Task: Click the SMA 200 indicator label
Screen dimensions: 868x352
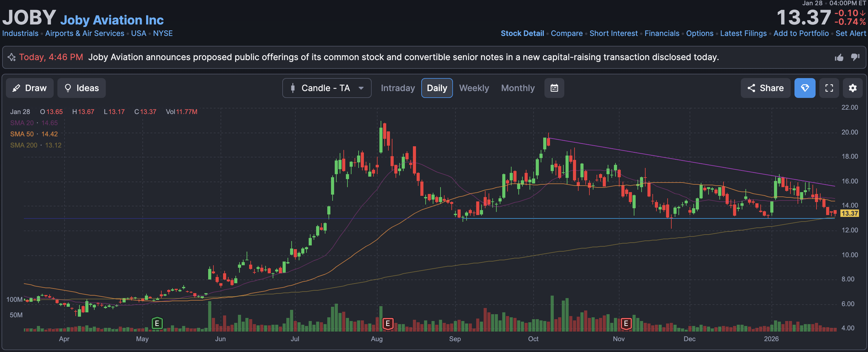Action: click(24, 145)
